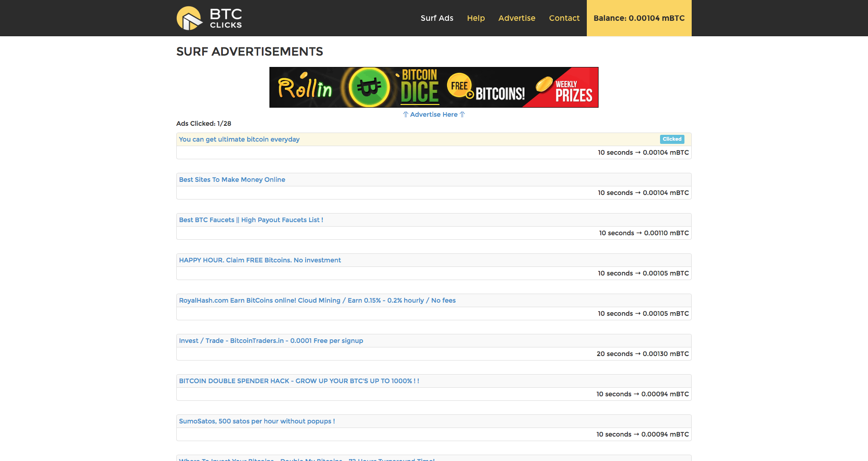Open the Contact page
This screenshot has height=461, width=868.
[x=564, y=18]
